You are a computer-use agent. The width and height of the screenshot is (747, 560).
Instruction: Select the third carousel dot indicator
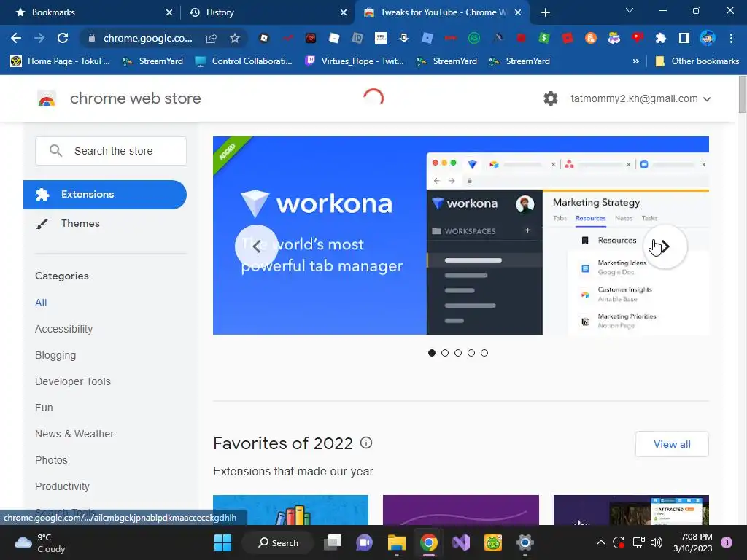458,353
